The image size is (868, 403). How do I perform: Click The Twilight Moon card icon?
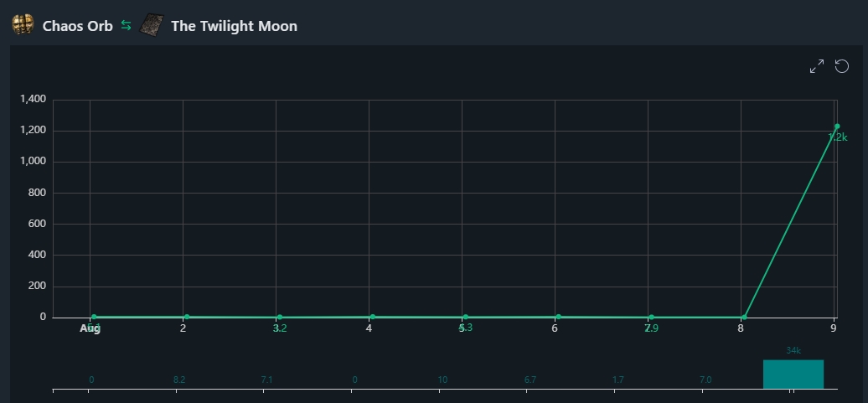[151, 25]
